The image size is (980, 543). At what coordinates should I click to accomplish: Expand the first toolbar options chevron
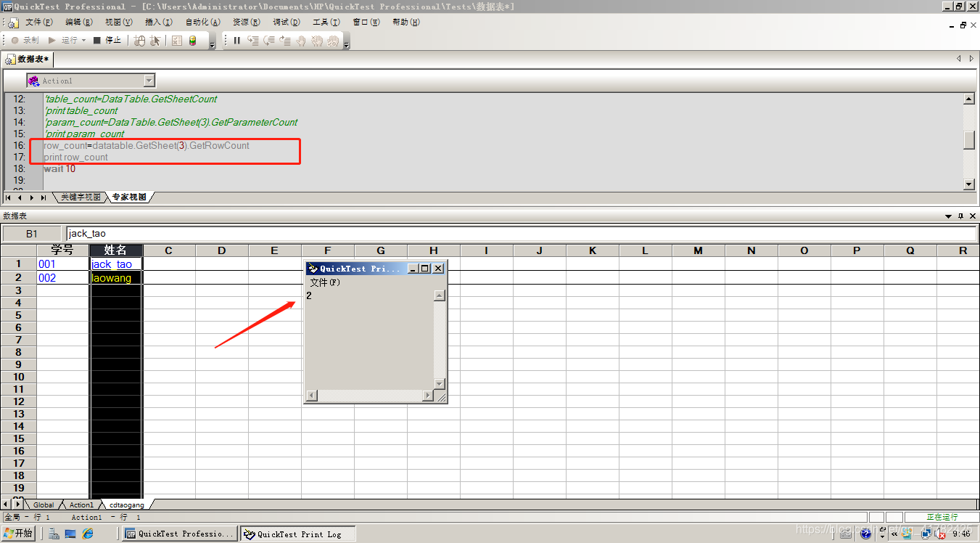213,44
